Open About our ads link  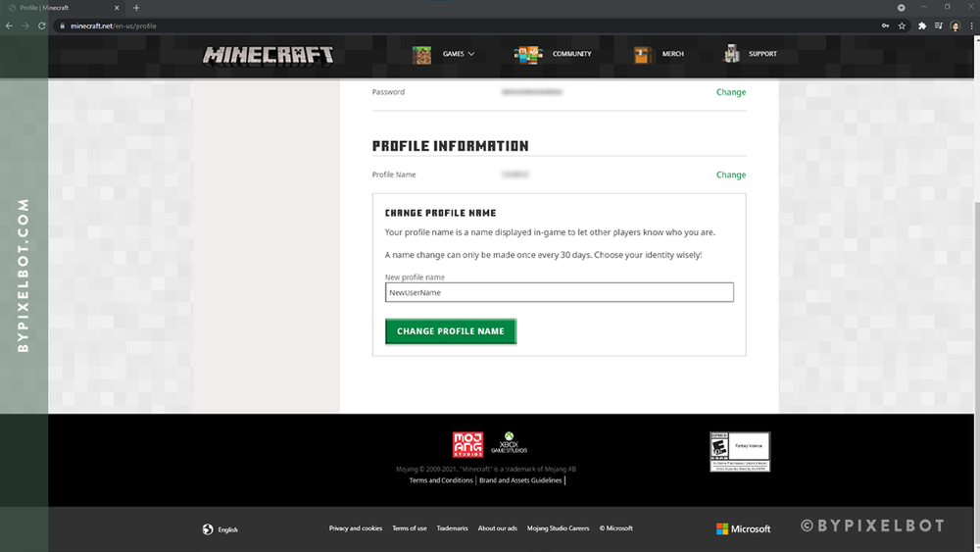tap(498, 528)
